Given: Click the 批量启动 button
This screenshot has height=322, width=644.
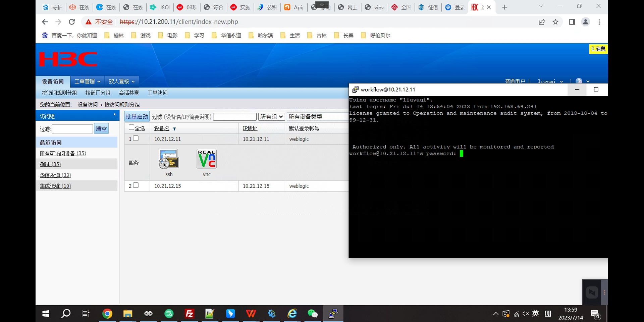Looking at the screenshot, I should pos(137,116).
